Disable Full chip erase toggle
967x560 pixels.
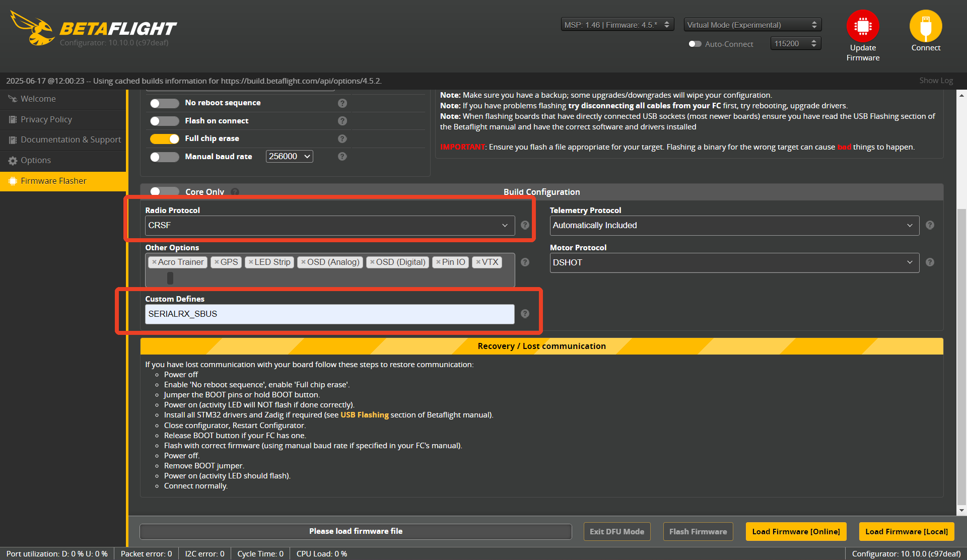[x=164, y=138]
